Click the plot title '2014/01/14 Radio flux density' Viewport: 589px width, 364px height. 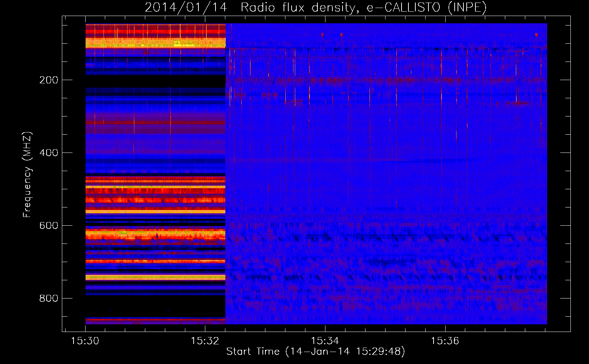316,7
